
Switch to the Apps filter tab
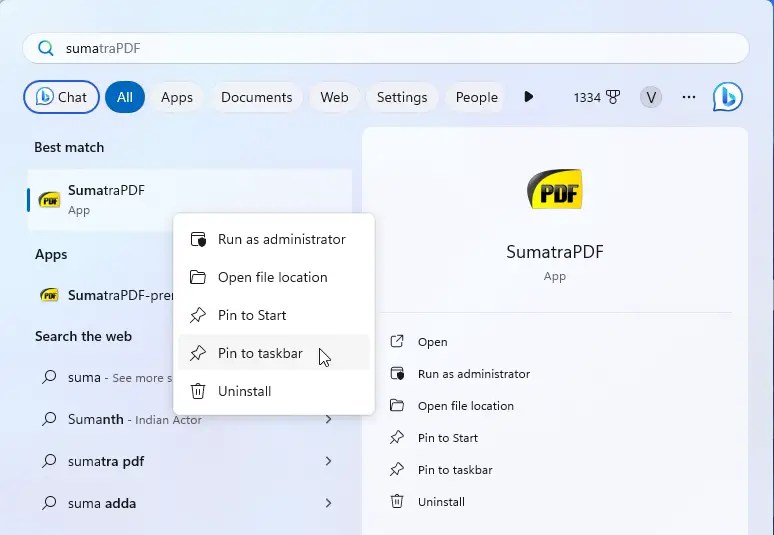pyautogui.click(x=177, y=97)
